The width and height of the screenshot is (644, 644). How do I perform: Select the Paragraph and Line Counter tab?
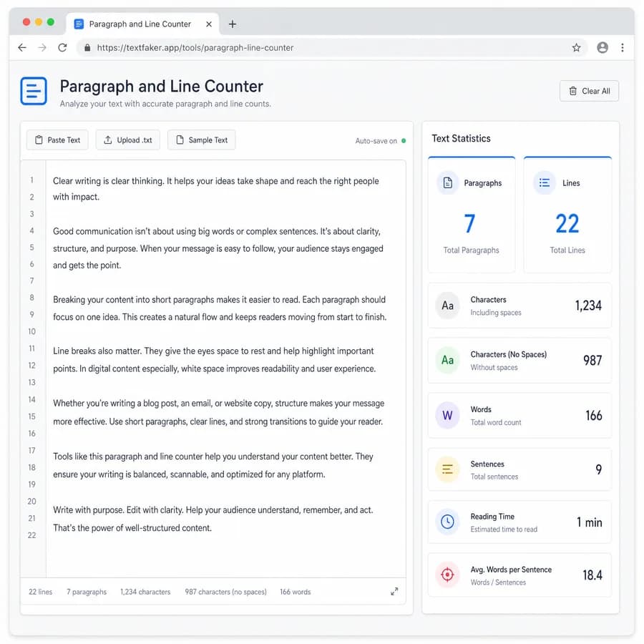point(142,24)
